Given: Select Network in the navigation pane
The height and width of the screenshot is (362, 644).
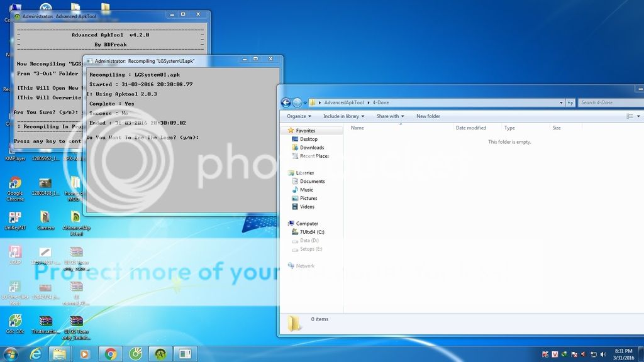Looking at the screenshot, I should tap(301, 266).
